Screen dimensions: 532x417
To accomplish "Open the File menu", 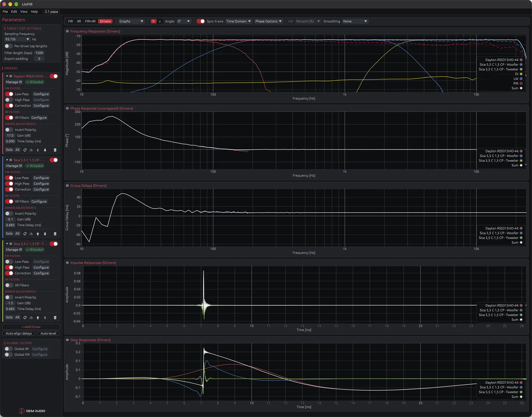I will (5, 12).
